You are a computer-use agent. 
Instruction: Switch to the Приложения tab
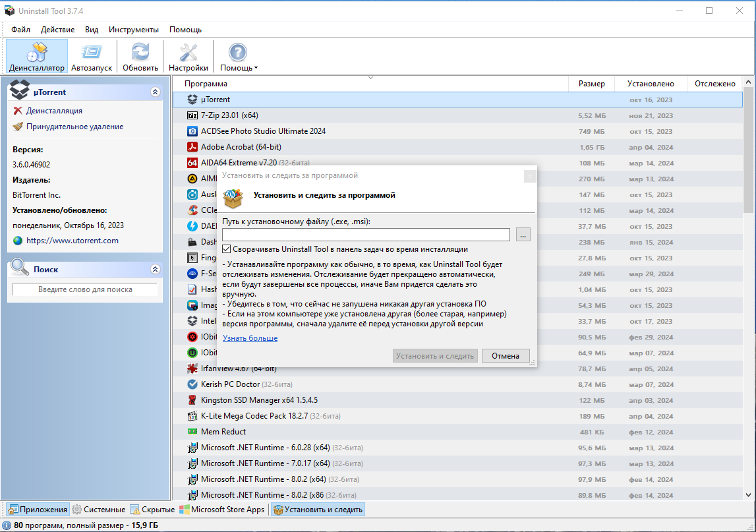pyautogui.click(x=38, y=510)
